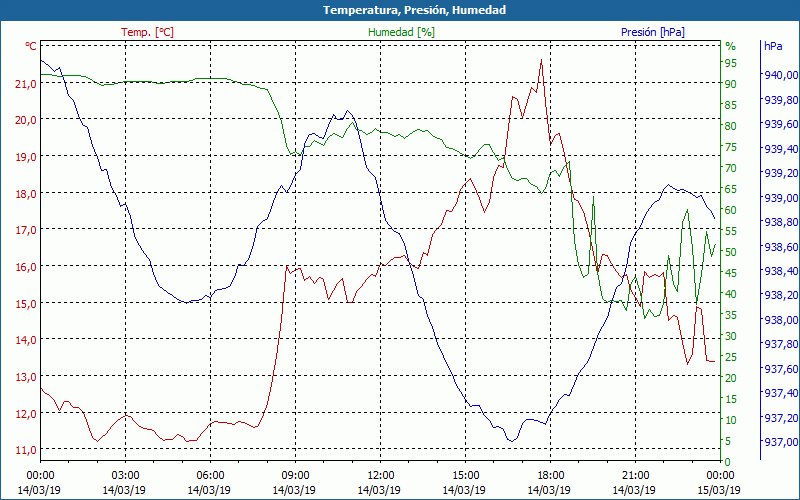Click time axis label '03:00'
The width and height of the screenshot is (800, 500).
(x=125, y=476)
